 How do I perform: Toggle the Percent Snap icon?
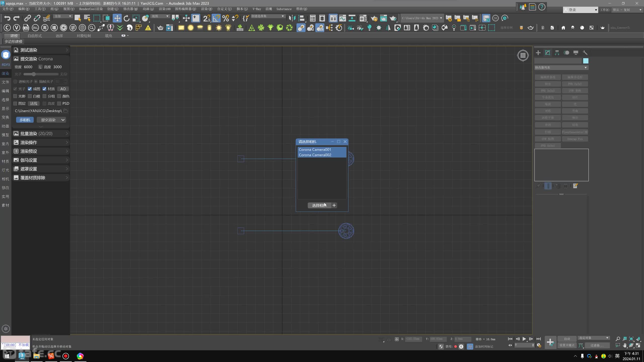coord(226,18)
